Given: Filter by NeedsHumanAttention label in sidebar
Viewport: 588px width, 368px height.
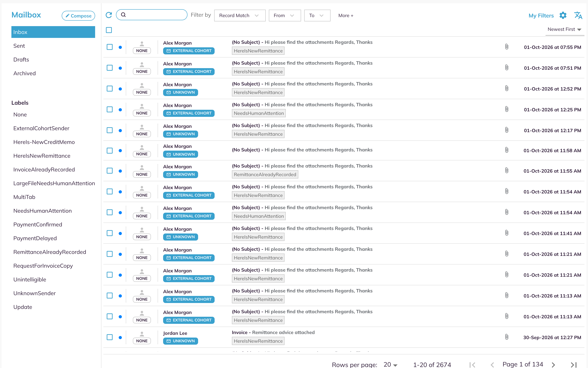Looking at the screenshot, I should pos(42,211).
